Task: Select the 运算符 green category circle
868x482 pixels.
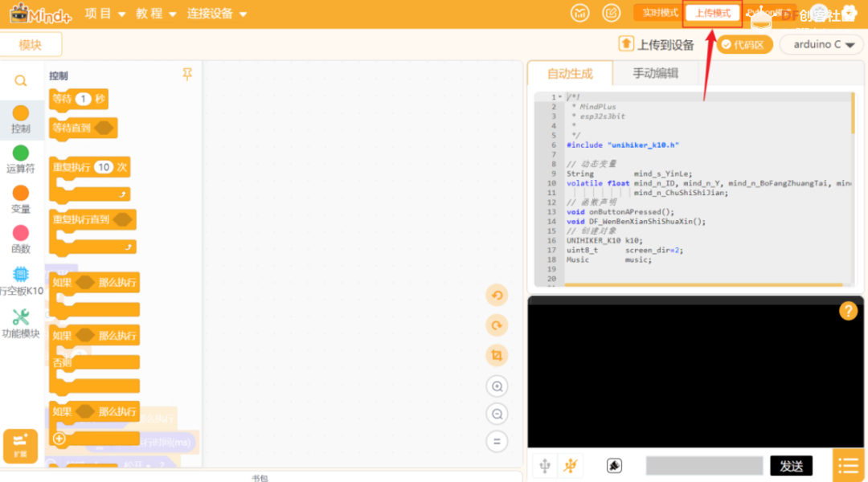Action: click(x=20, y=153)
